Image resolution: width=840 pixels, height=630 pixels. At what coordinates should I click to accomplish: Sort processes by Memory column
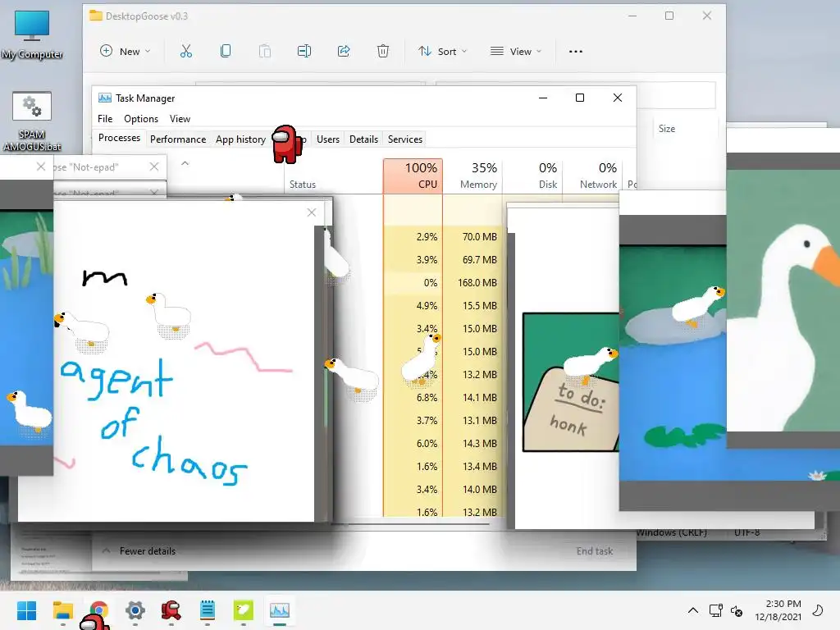[x=473, y=176]
